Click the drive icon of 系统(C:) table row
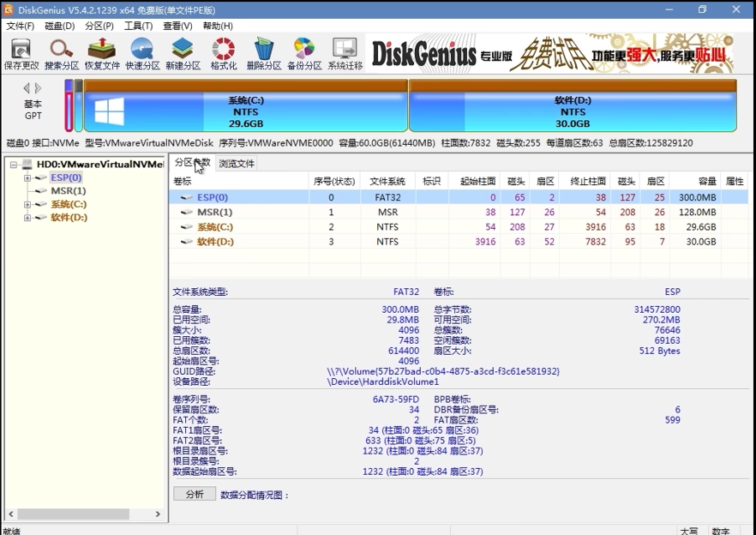 coord(186,227)
